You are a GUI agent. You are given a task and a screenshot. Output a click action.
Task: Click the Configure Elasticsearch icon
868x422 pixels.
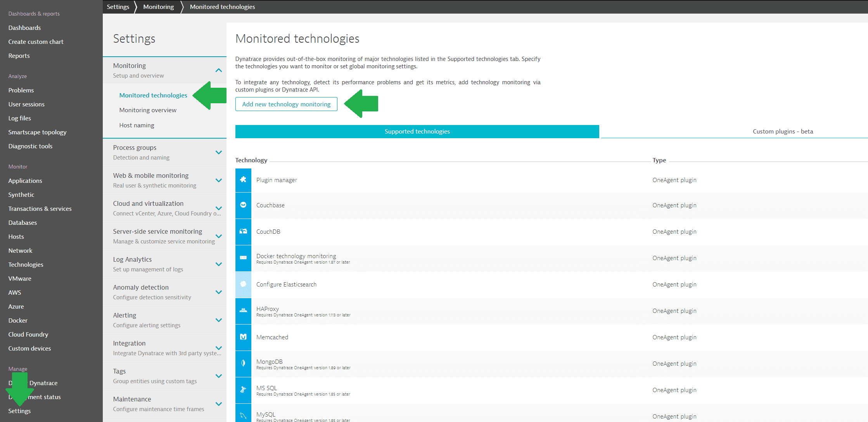(243, 284)
